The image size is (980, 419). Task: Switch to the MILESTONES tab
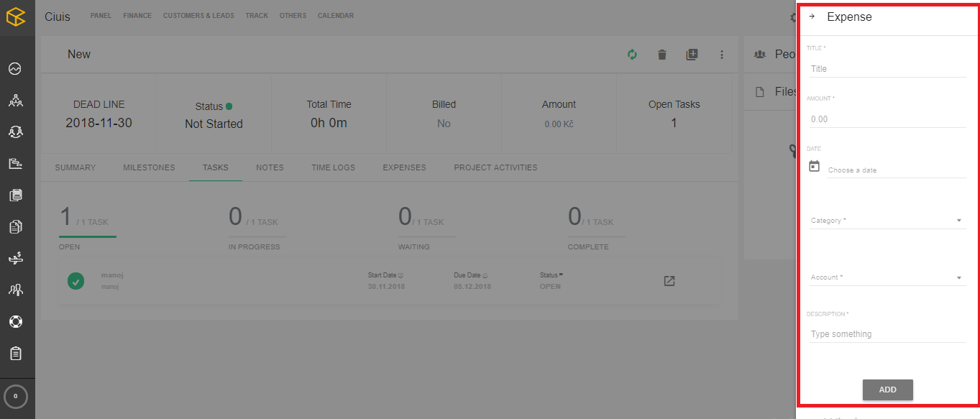pyautogui.click(x=149, y=167)
